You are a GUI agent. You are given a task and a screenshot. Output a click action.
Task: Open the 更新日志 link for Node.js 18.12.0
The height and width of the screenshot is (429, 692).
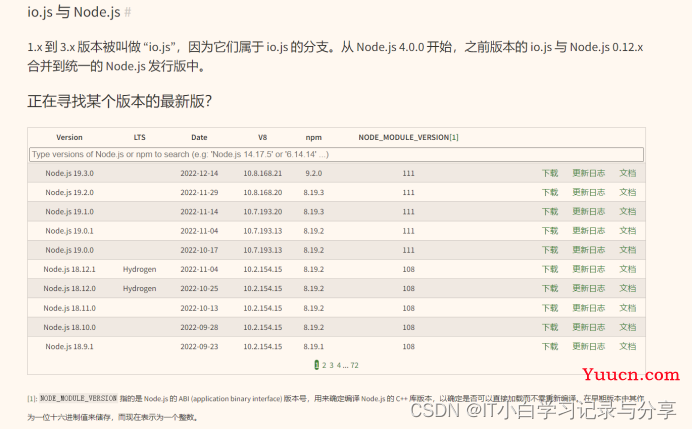coord(588,288)
